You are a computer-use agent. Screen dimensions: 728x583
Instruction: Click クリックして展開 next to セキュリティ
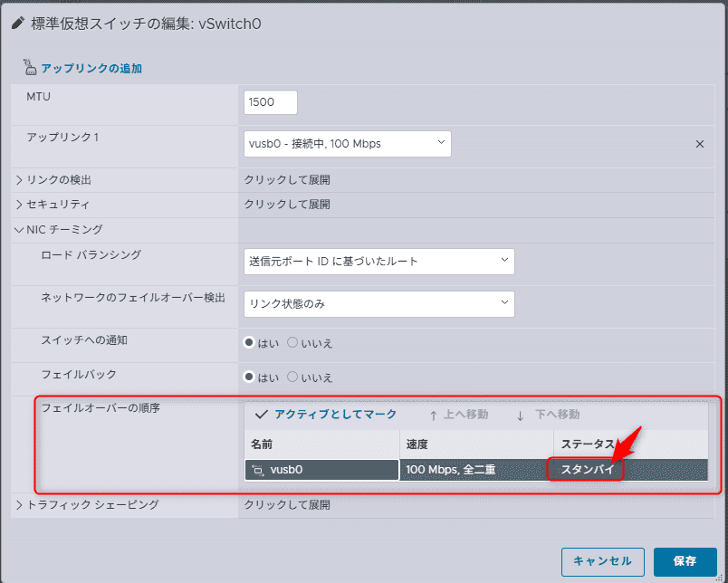(x=287, y=205)
